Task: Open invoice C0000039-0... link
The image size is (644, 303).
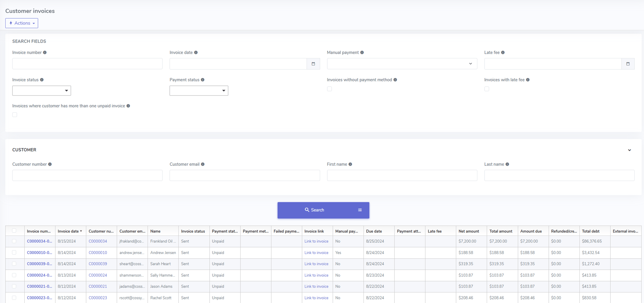Action: [39, 264]
